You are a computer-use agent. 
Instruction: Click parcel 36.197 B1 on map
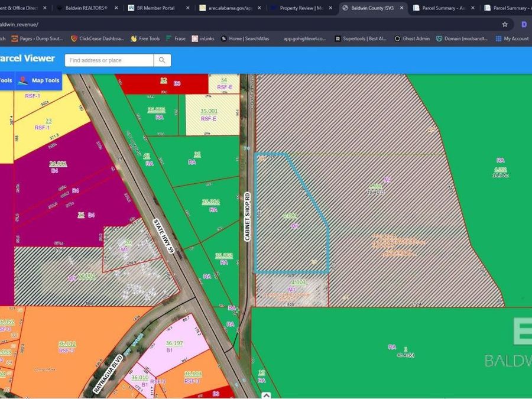pyautogui.click(x=174, y=346)
